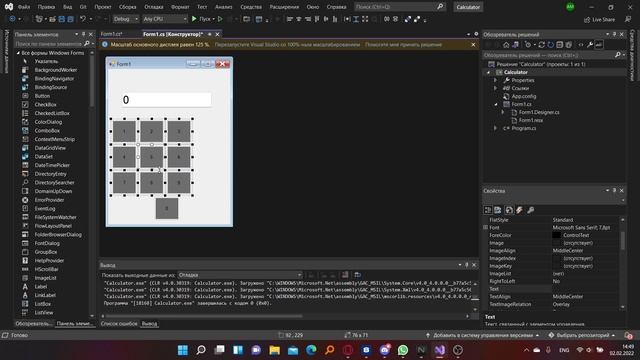This screenshot has height=360, width=640.
Task: Click the Clear All icon in Output panel toolbar
Action: 345,275
